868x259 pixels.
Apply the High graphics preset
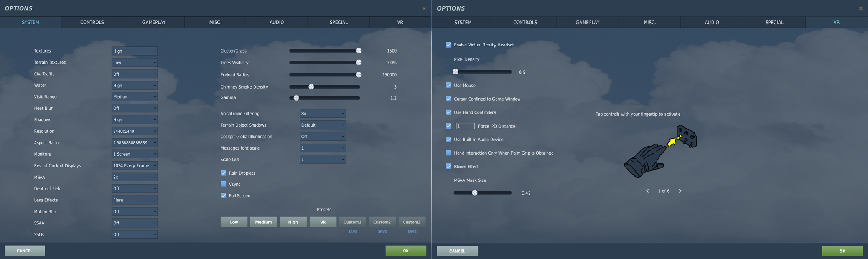293,222
